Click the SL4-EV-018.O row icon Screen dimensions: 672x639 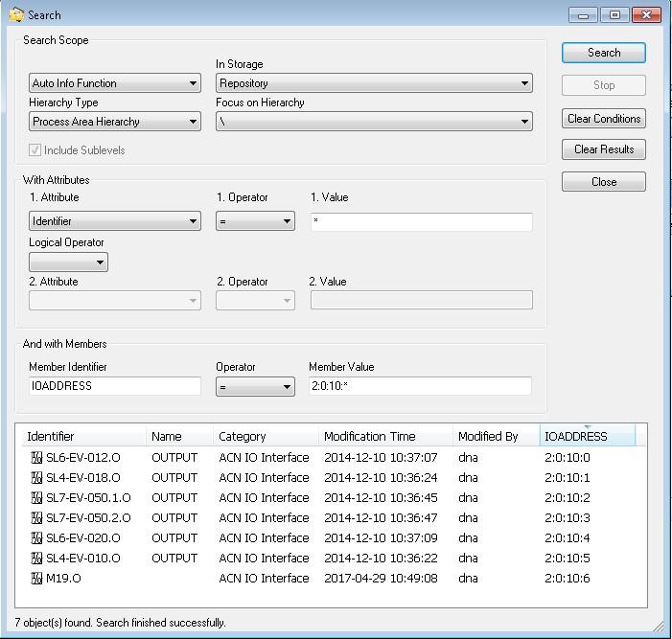click(36, 477)
